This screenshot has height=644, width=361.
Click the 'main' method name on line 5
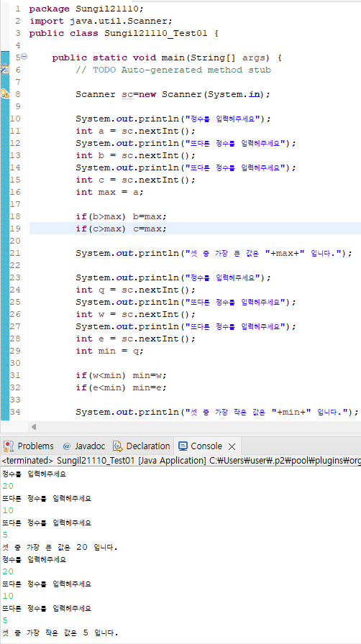(x=173, y=57)
